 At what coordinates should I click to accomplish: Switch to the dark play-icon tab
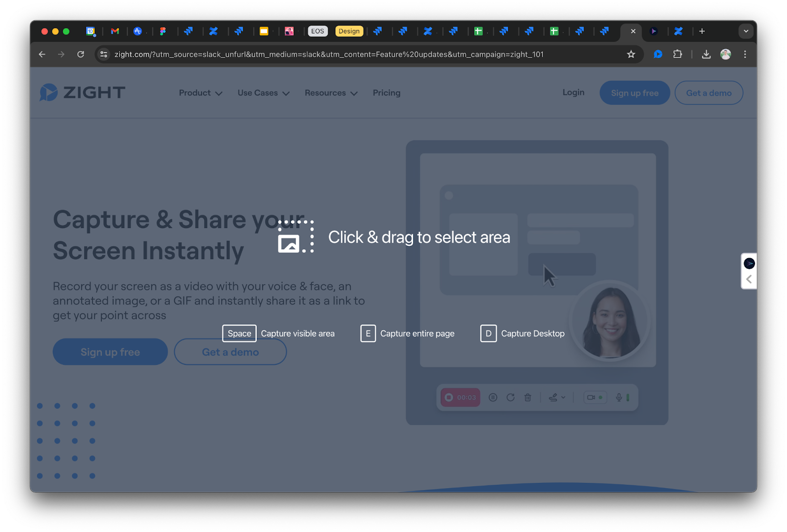653,31
